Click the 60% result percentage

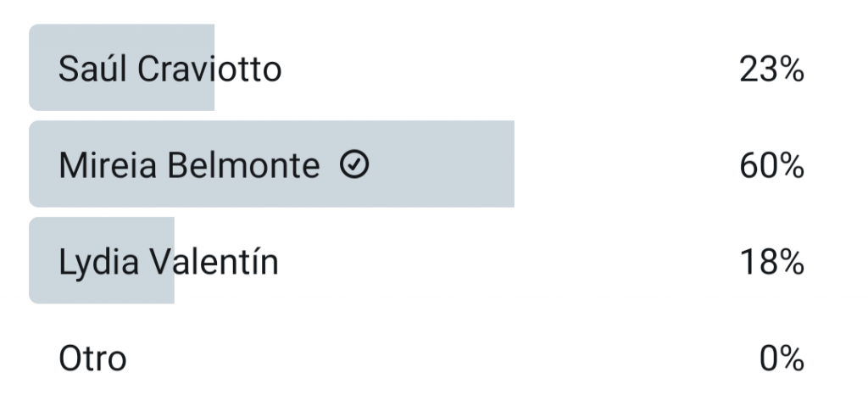pyautogui.click(x=771, y=166)
